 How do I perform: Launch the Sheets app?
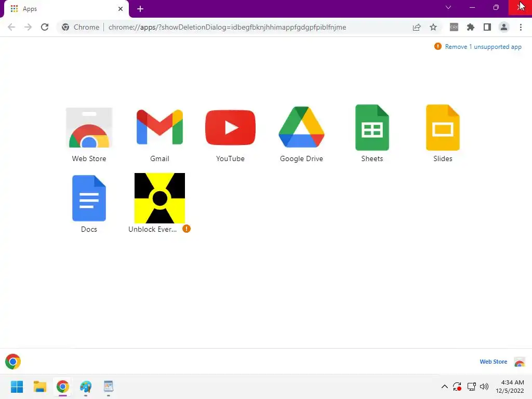(372, 128)
